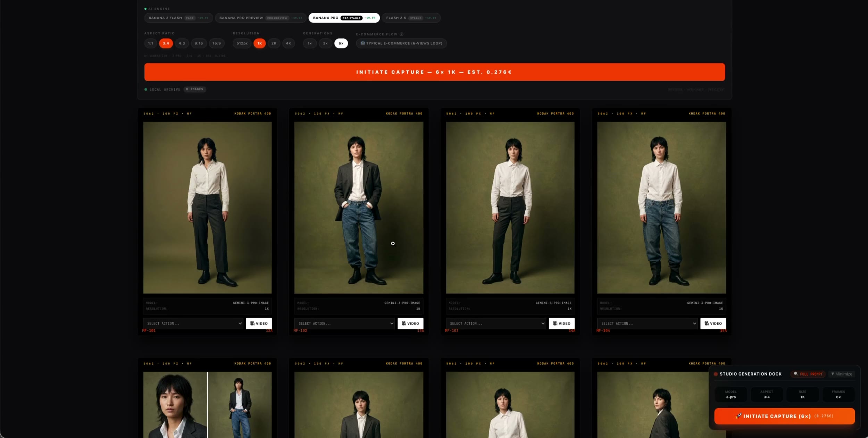868x438 pixels.
Task: Open video generation for frame MF-102
Action: (410, 323)
